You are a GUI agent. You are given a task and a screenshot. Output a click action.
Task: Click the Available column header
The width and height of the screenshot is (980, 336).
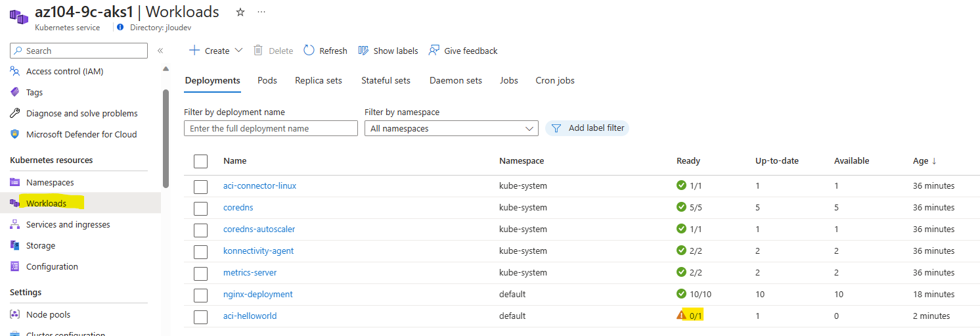pos(851,161)
